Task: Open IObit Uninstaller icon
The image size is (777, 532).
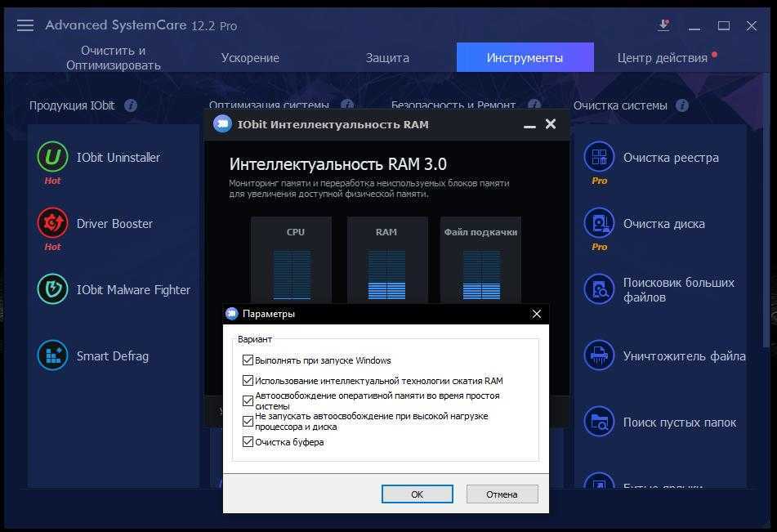Action: click(52, 157)
